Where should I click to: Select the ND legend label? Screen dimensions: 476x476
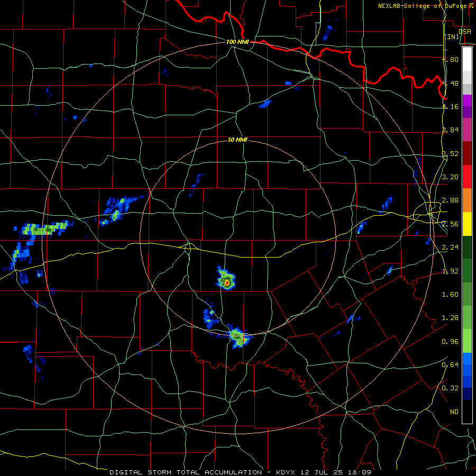click(454, 412)
